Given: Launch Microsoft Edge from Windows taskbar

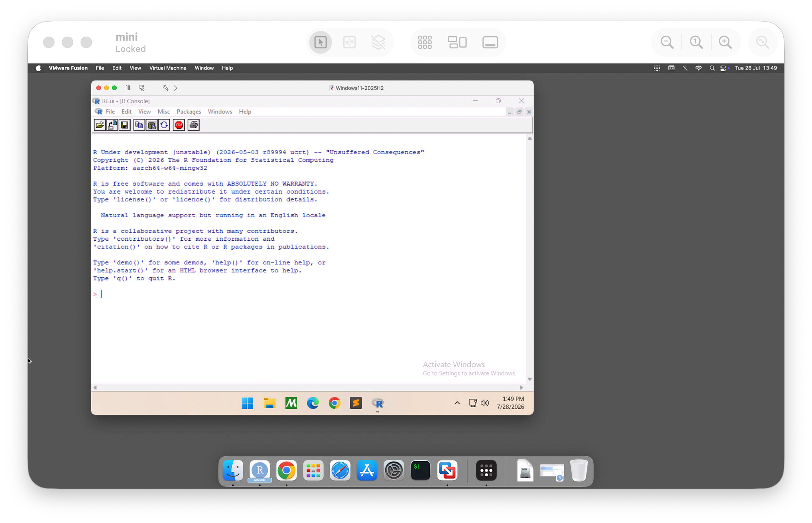Looking at the screenshot, I should point(313,403).
